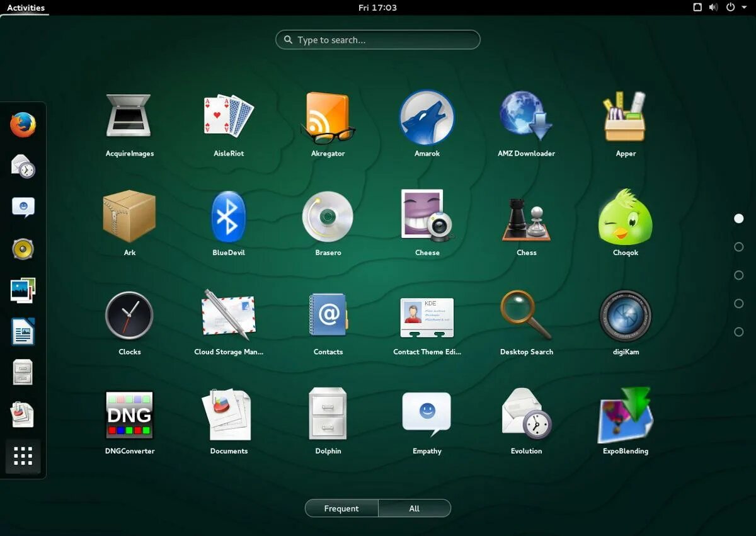Go to the fifth app page dot
This screenshot has width=756, height=536.
pyautogui.click(x=739, y=332)
